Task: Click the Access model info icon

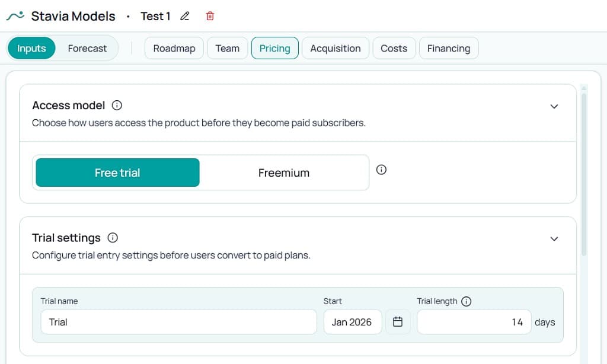Action: point(116,106)
